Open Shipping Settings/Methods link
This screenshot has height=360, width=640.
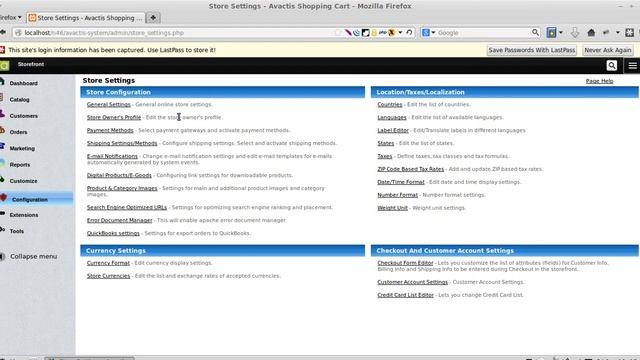tap(122, 143)
